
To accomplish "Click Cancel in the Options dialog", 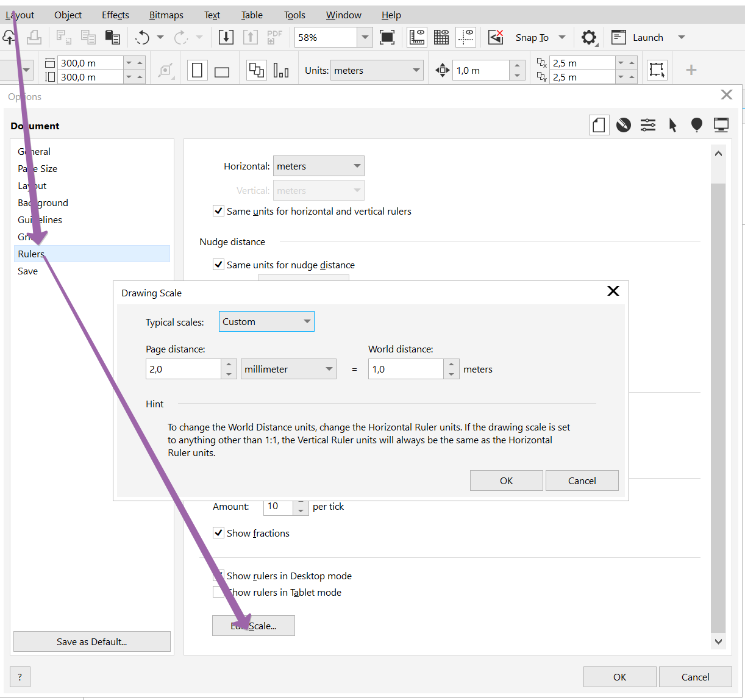I will coord(696,677).
